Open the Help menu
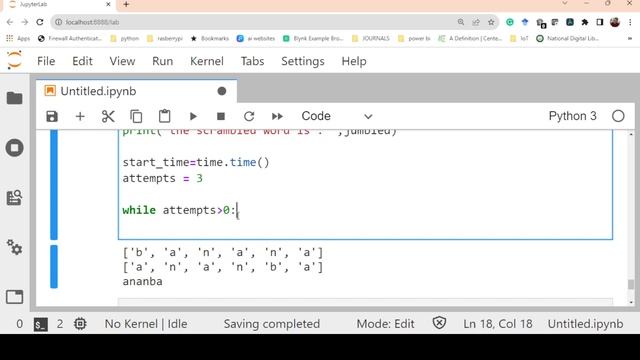The width and height of the screenshot is (640, 360). (x=354, y=61)
